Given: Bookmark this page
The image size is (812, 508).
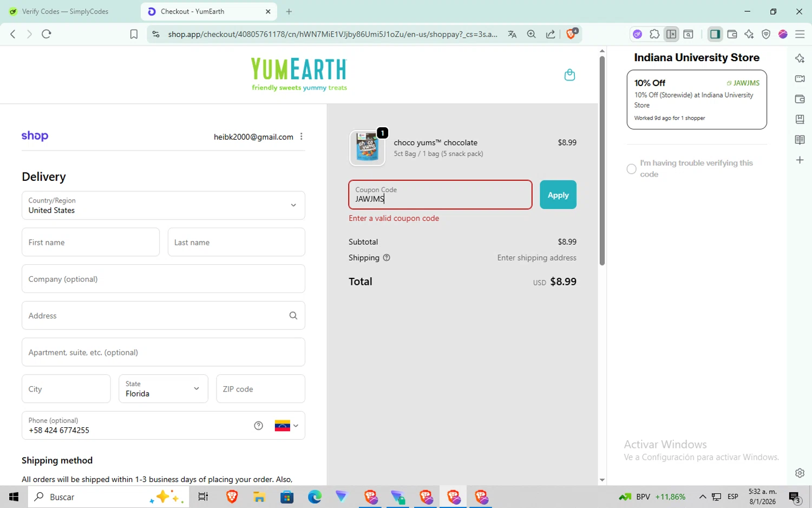Looking at the screenshot, I should [x=134, y=34].
